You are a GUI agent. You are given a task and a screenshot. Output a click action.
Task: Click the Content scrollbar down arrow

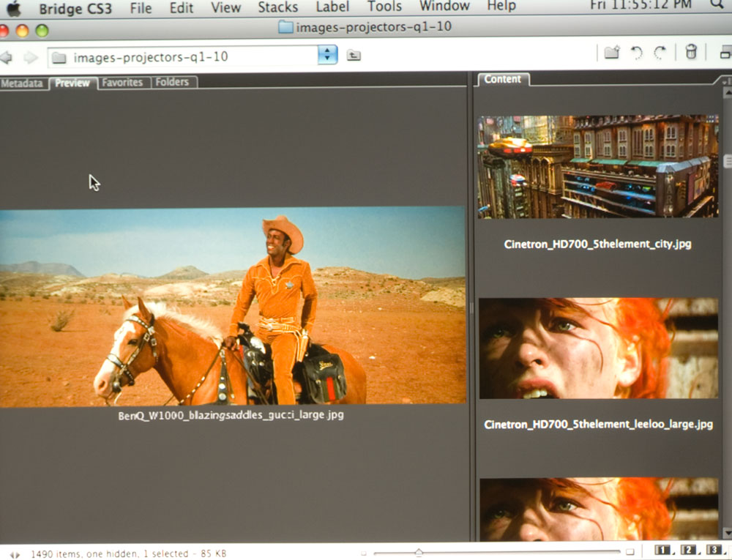point(728,532)
